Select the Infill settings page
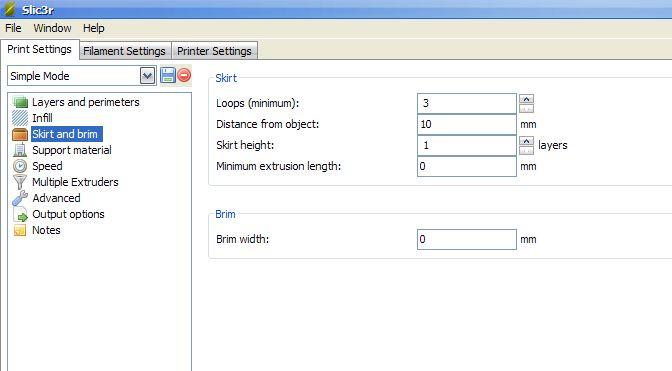This screenshot has width=672, height=371. [42, 118]
